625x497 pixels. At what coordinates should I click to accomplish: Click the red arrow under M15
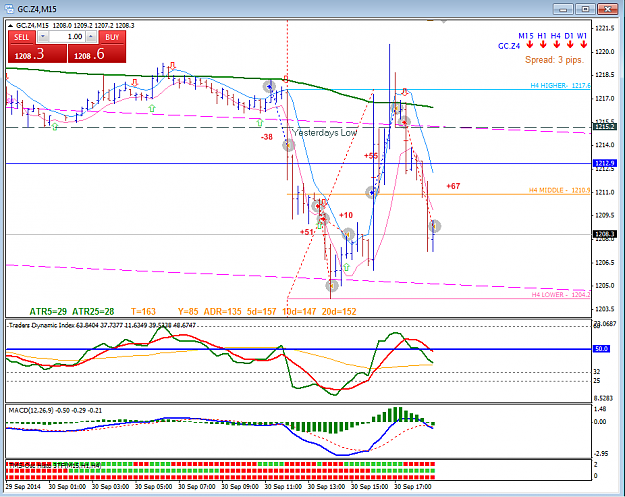[530, 45]
